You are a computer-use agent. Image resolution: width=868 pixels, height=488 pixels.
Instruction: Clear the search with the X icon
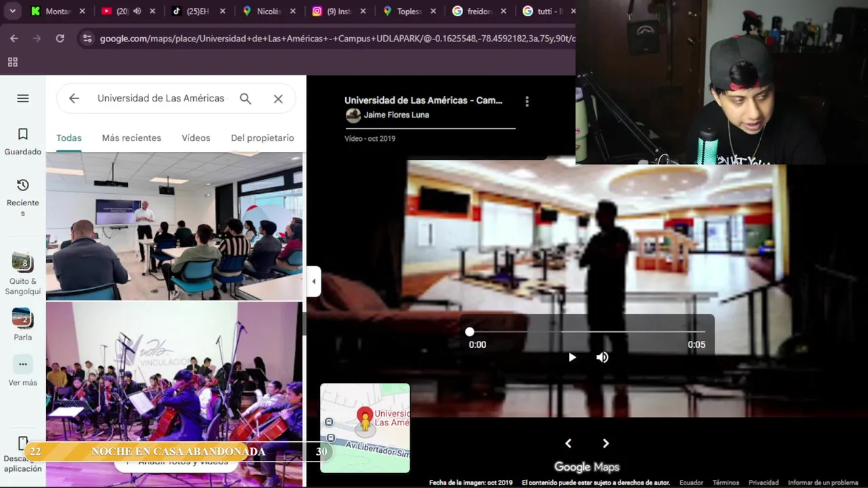point(278,98)
